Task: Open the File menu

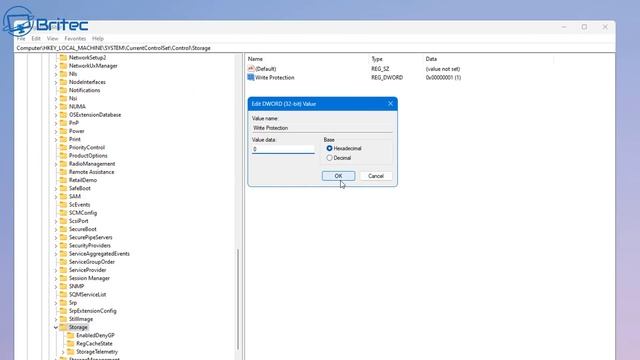Action: click(x=21, y=38)
